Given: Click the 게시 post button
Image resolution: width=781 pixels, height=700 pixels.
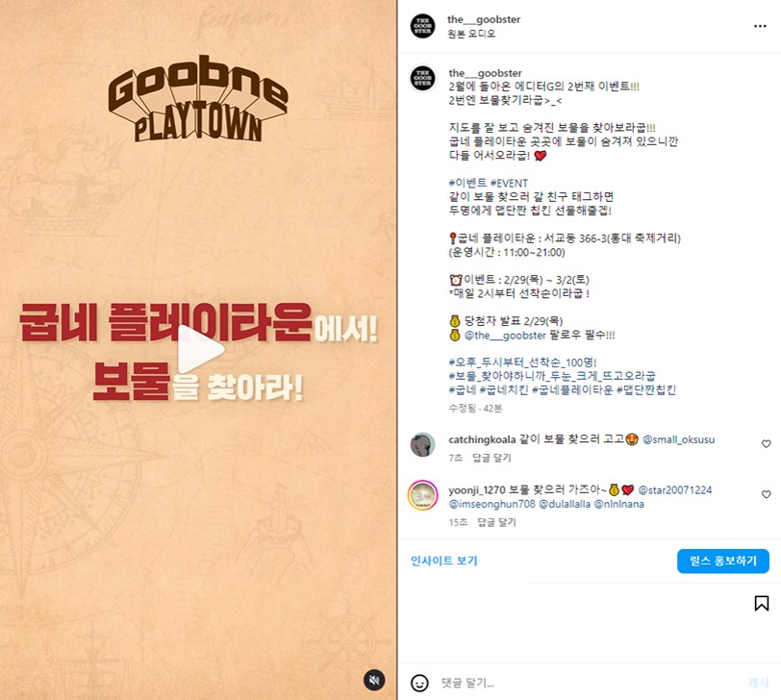Looking at the screenshot, I should click(758, 683).
